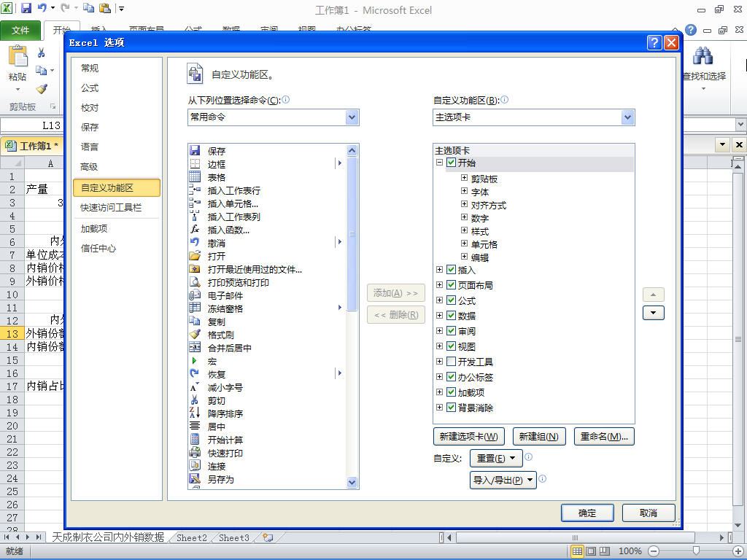Click the 保存 command icon in list

(x=195, y=151)
